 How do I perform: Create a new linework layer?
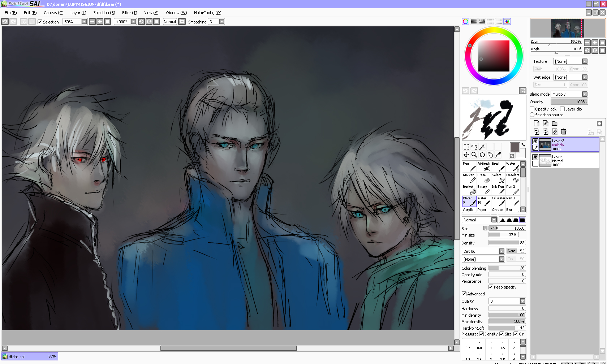pos(546,123)
